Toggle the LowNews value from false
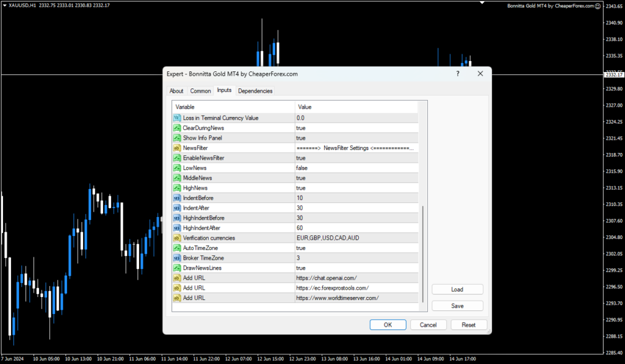This screenshot has height=364, width=625. (336, 168)
